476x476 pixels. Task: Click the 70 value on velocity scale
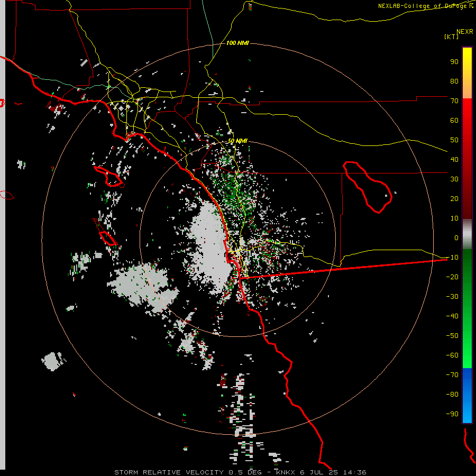click(454, 101)
